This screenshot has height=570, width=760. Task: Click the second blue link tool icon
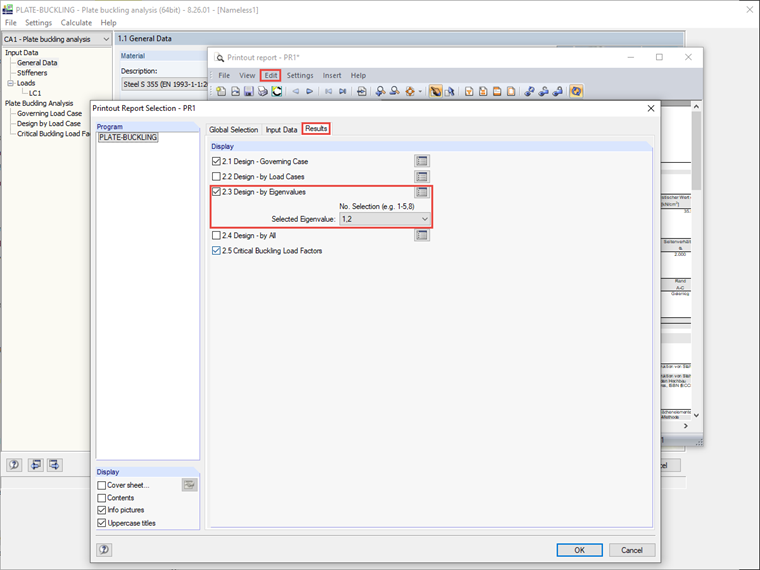[x=543, y=91]
